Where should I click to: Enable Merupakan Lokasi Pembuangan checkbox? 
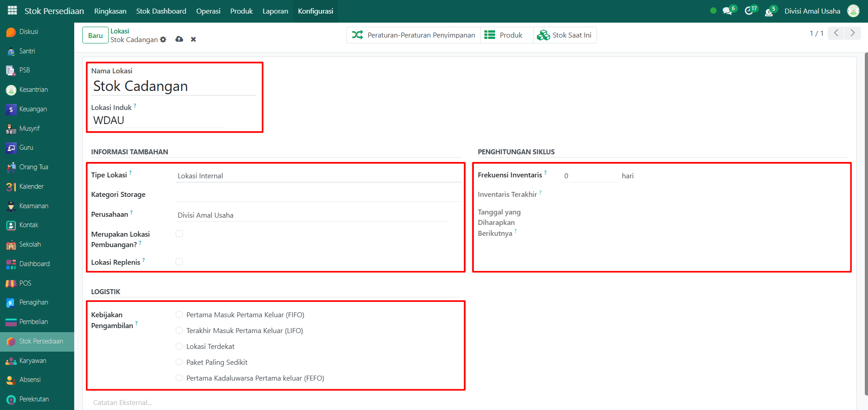click(x=179, y=234)
